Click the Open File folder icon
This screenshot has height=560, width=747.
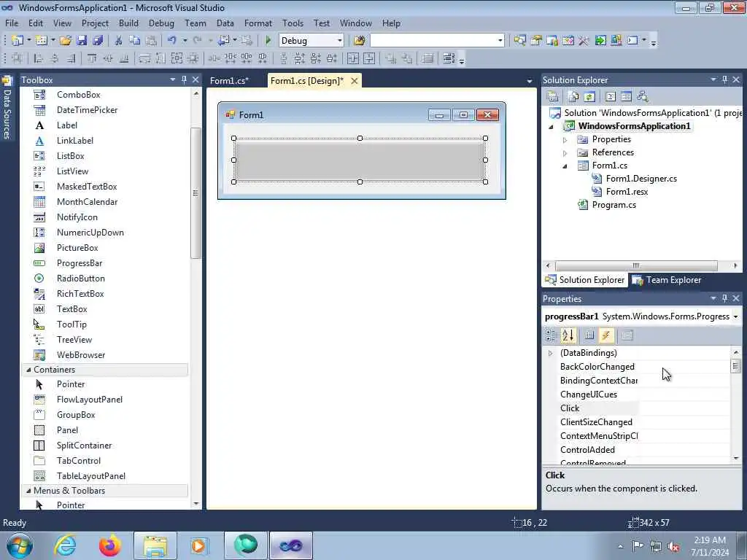pos(65,41)
